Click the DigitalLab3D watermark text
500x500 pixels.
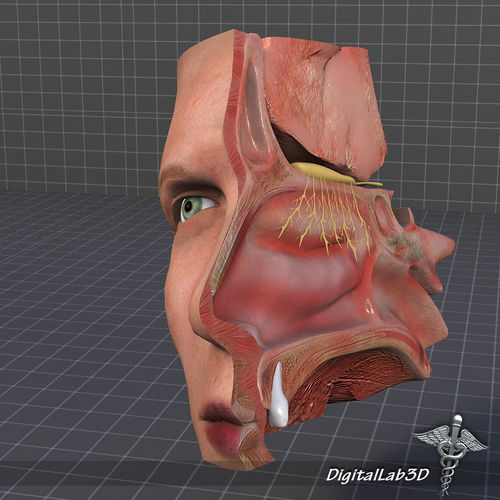[x=377, y=475]
